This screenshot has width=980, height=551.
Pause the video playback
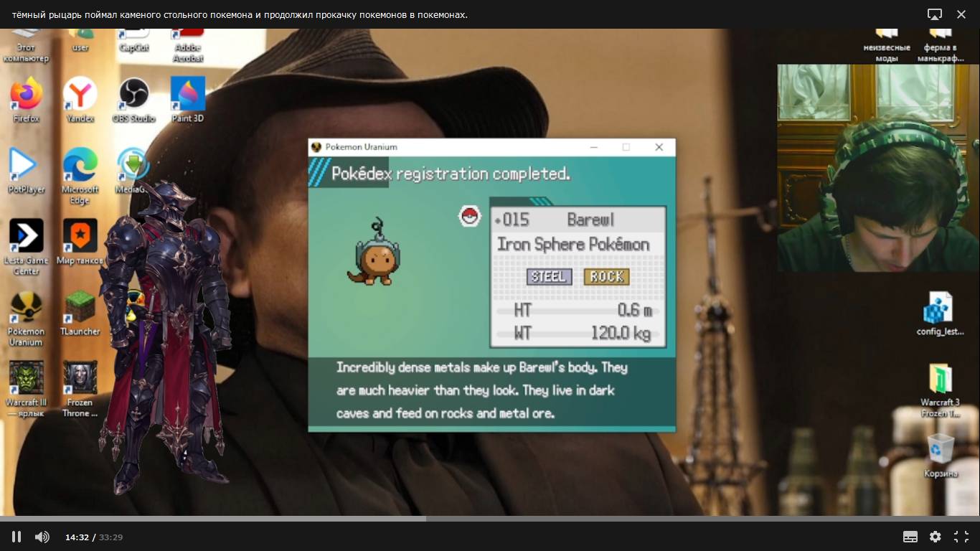[x=17, y=537]
